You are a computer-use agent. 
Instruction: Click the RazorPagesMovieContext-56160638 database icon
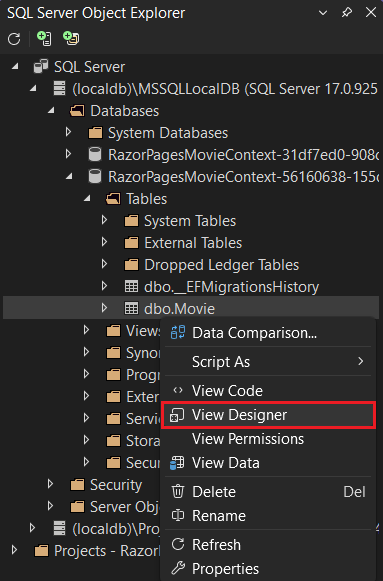tap(95, 176)
